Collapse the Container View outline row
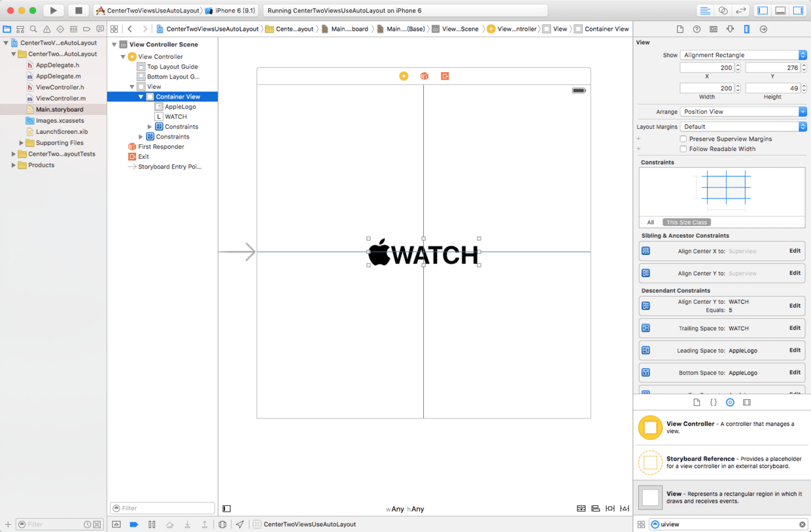The image size is (811, 532). click(141, 97)
